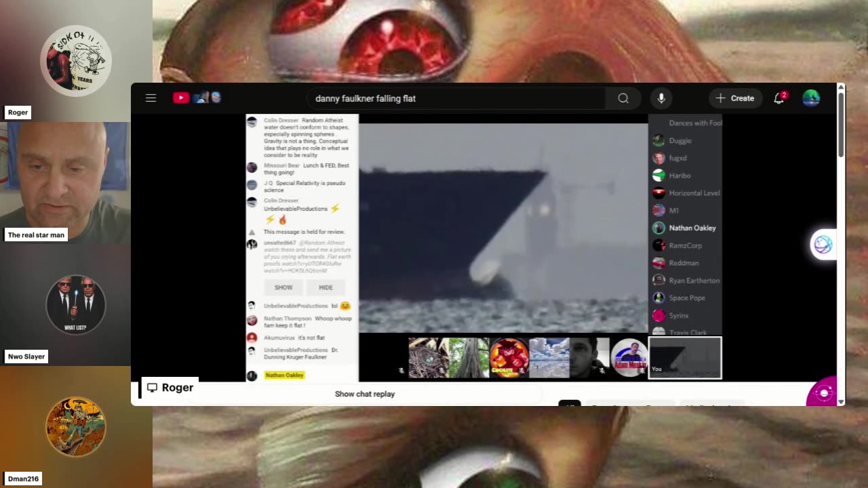Click Missouri Bear chat message
This screenshot has width=868, height=488.
tap(307, 169)
